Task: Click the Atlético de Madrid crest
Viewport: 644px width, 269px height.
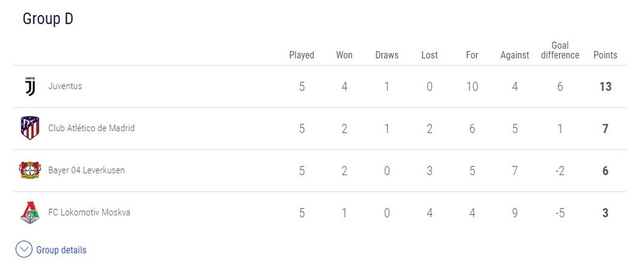Action: pos(30,128)
